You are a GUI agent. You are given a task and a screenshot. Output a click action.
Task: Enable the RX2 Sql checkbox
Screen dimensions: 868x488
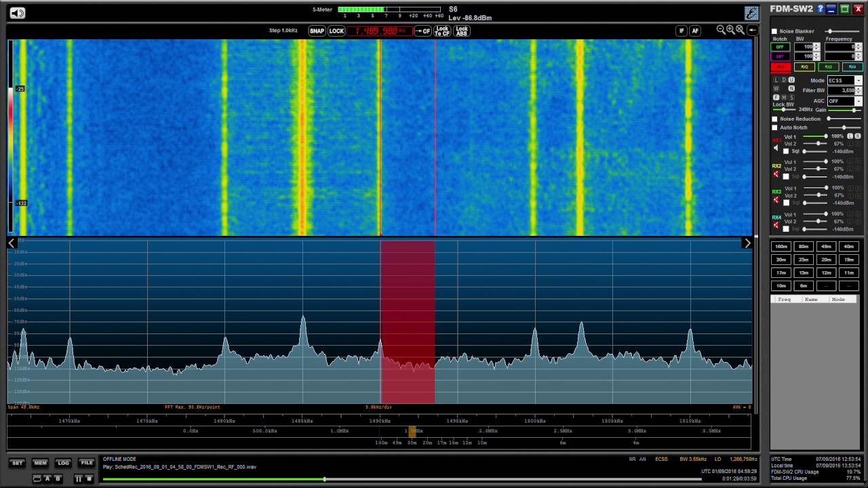coord(786,177)
